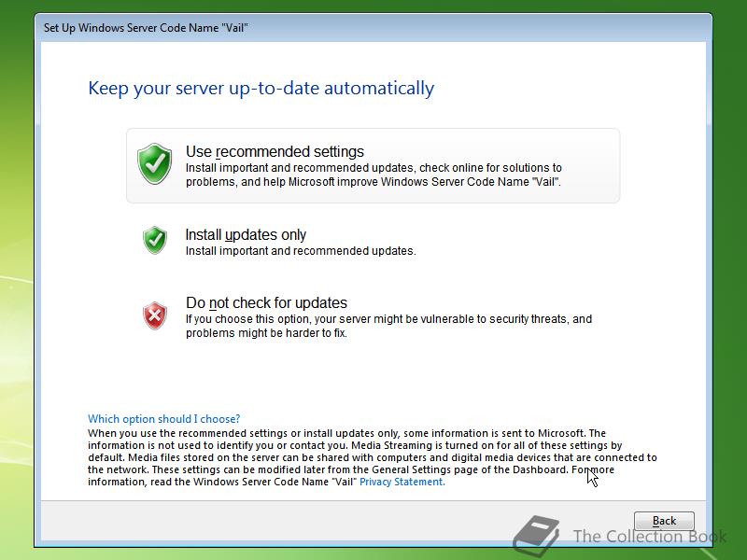Click the line 'problems might be harder to fix.'
747x560 pixels.
point(266,333)
